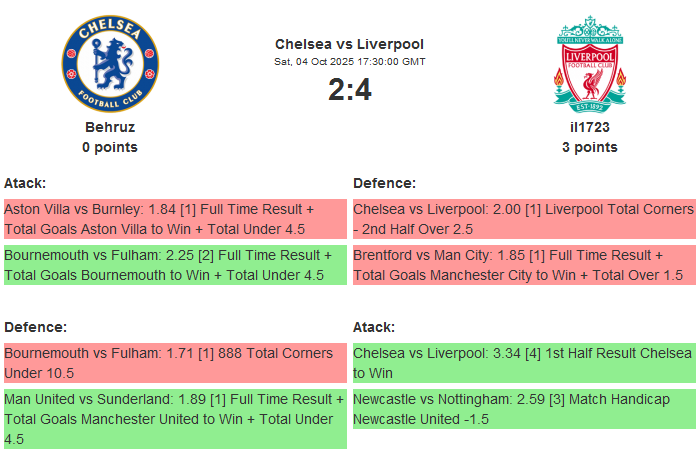Click Behruz's Defence section heading
The height and width of the screenshot is (460, 700).
[x=35, y=327]
